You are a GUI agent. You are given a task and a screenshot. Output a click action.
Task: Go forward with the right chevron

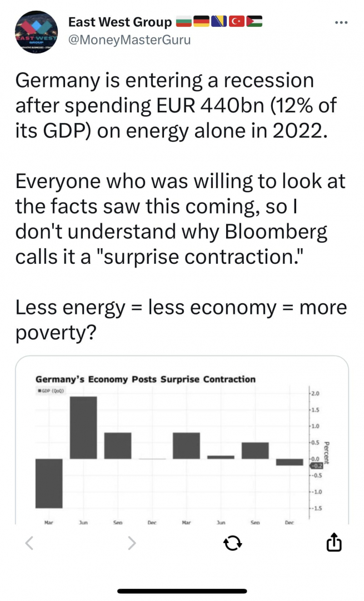(x=132, y=543)
